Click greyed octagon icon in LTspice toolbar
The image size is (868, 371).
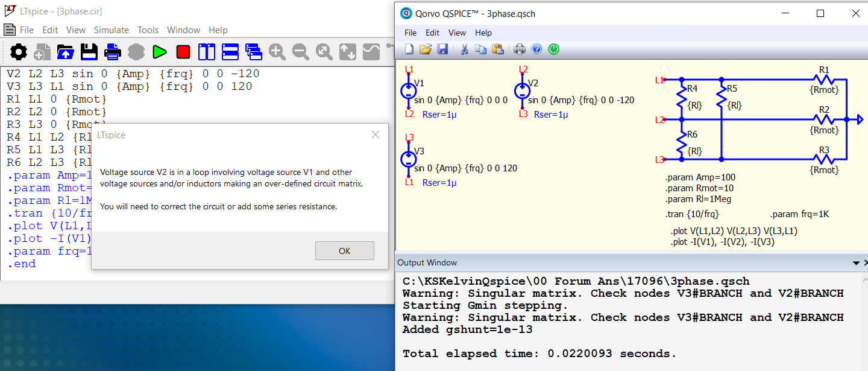136,52
